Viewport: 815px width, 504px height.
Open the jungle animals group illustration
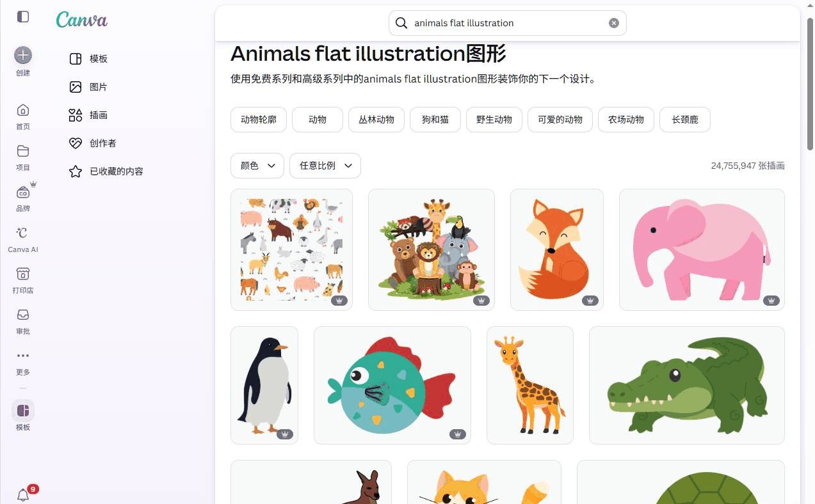click(x=432, y=249)
